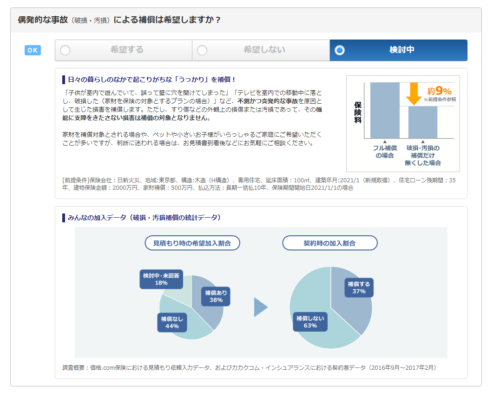
Task: Click the 補償あり 38% chart label
Action: point(216,296)
